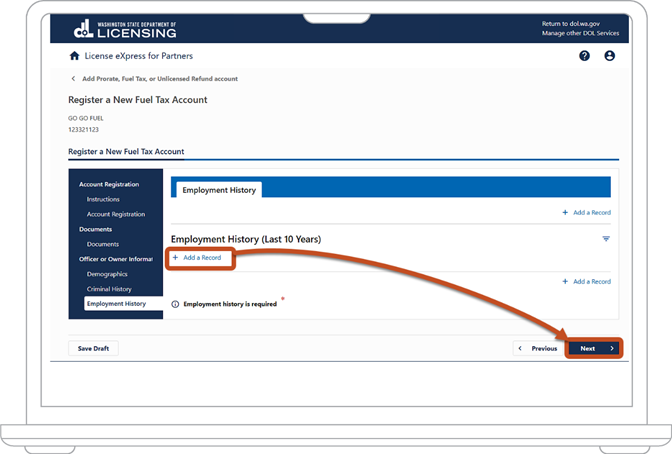The width and height of the screenshot is (672, 454).
Task: Open Instructions in the sidebar
Action: [103, 199]
